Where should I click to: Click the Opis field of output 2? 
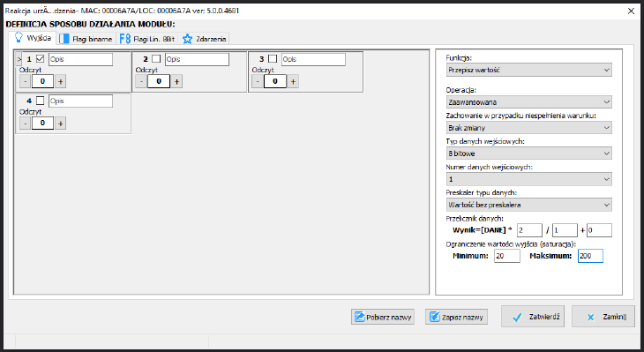197,59
